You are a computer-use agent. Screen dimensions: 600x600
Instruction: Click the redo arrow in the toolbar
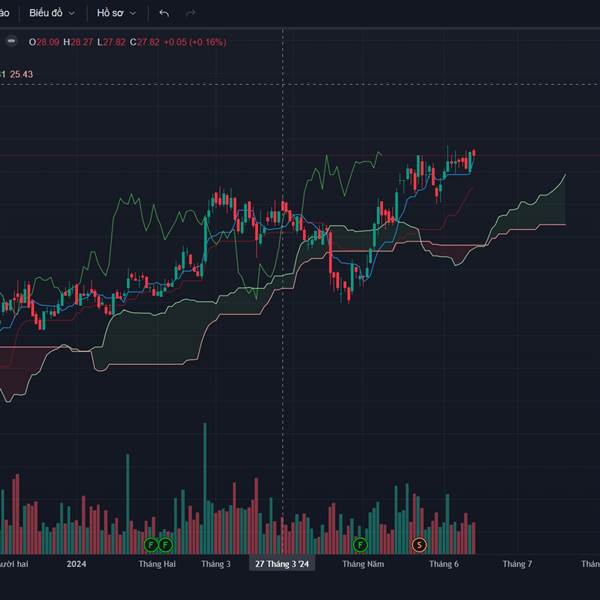click(190, 13)
